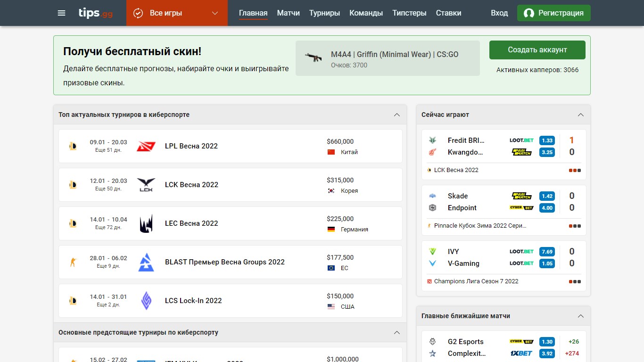Go to the Главная tab
This screenshot has width=644, height=362.
click(253, 13)
